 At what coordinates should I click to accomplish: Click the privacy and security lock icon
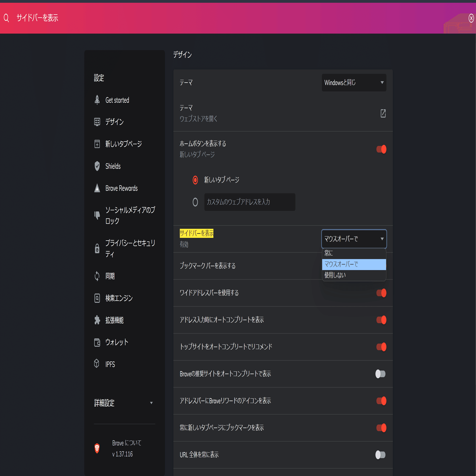[97, 248]
